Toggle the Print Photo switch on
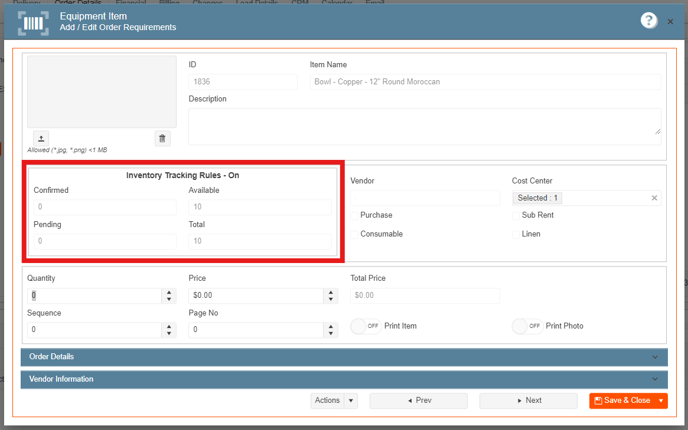Screen dimensions: 688x430 coord(527,326)
